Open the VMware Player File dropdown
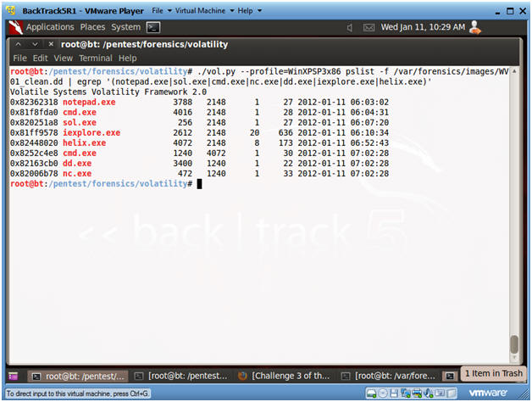 tap(161, 11)
